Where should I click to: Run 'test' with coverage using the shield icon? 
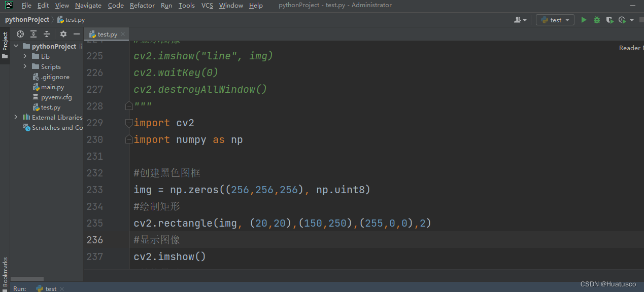coord(609,19)
